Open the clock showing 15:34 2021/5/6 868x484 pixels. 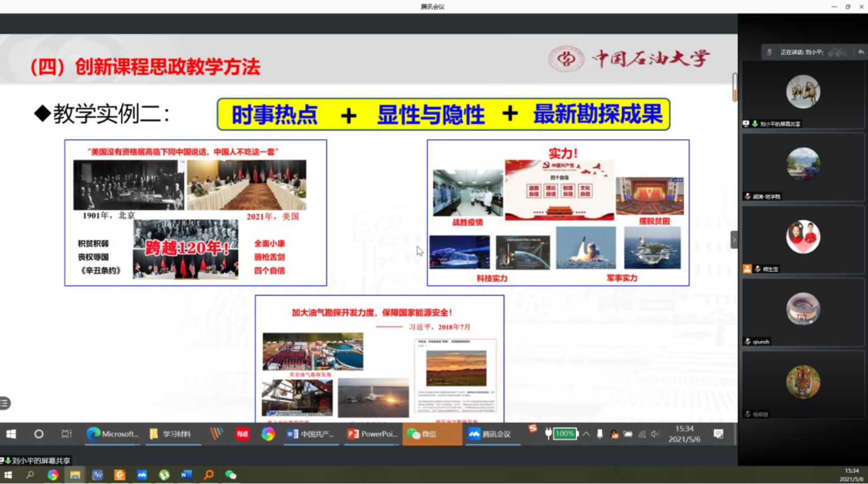click(x=684, y=434)
